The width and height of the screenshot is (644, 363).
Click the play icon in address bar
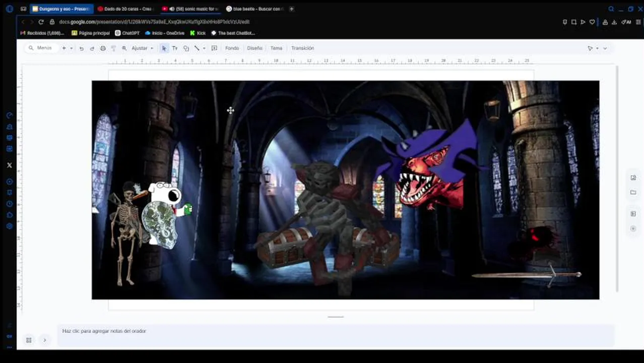(x=583, y=22)
